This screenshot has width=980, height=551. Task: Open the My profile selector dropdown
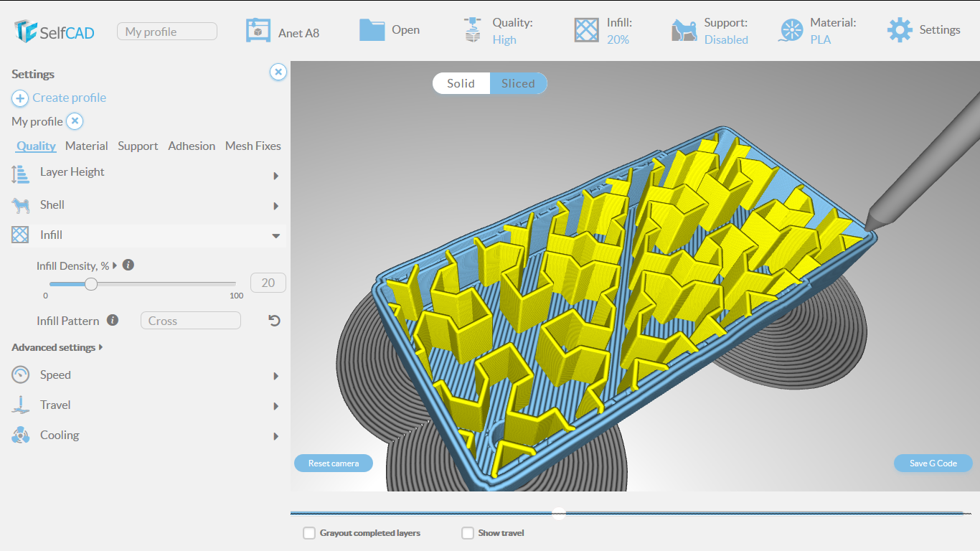(x=167, y=32)
